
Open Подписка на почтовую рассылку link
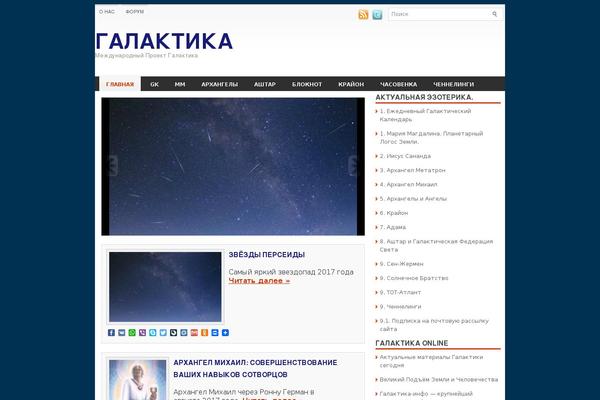pyautogui.click(x=434, y=325)
